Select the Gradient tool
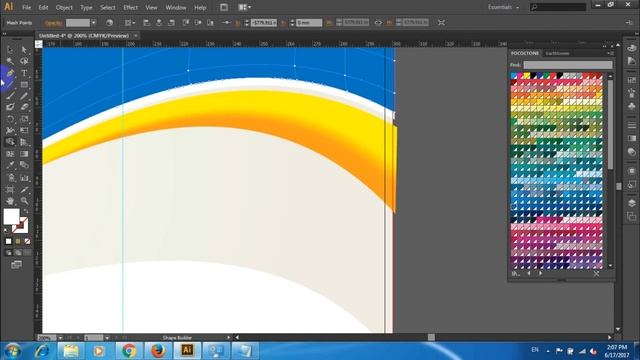Screen dimensions: 640x360 (24, 154)
